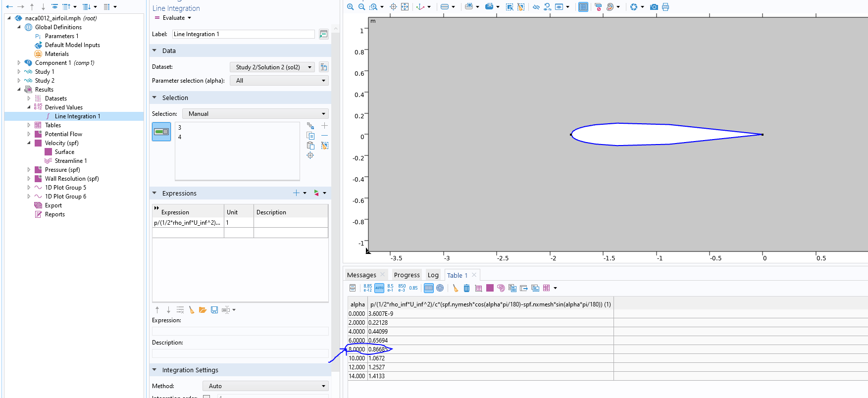Open the Dataset dropdown showing Study 2/Solution 2
868x398 pixels.
click(x=272, y=67)
